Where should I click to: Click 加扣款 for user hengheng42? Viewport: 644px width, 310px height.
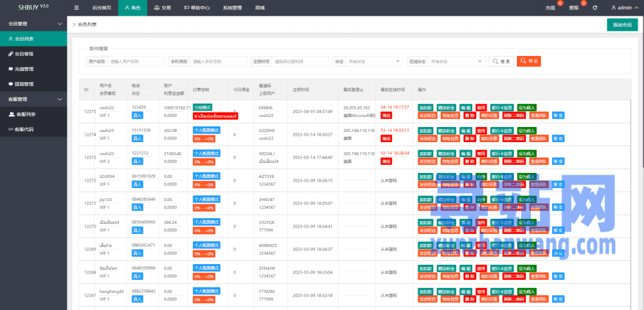[425, 291]
